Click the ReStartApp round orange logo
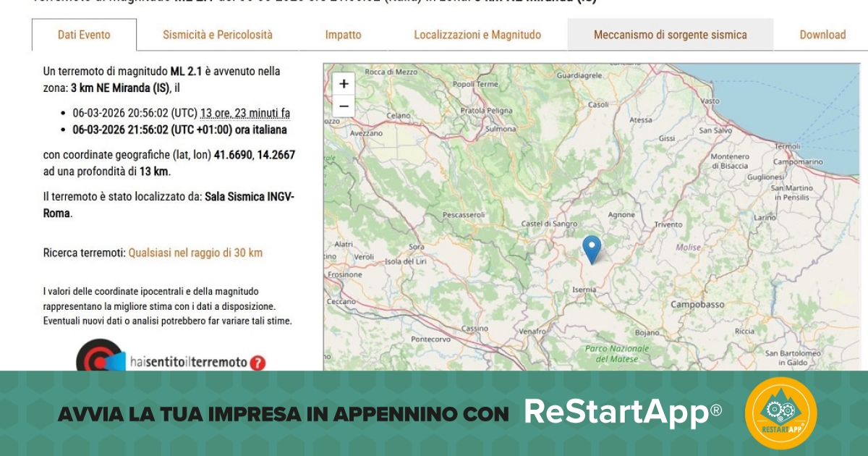This screenshot has height=456, width=868. 780,413
